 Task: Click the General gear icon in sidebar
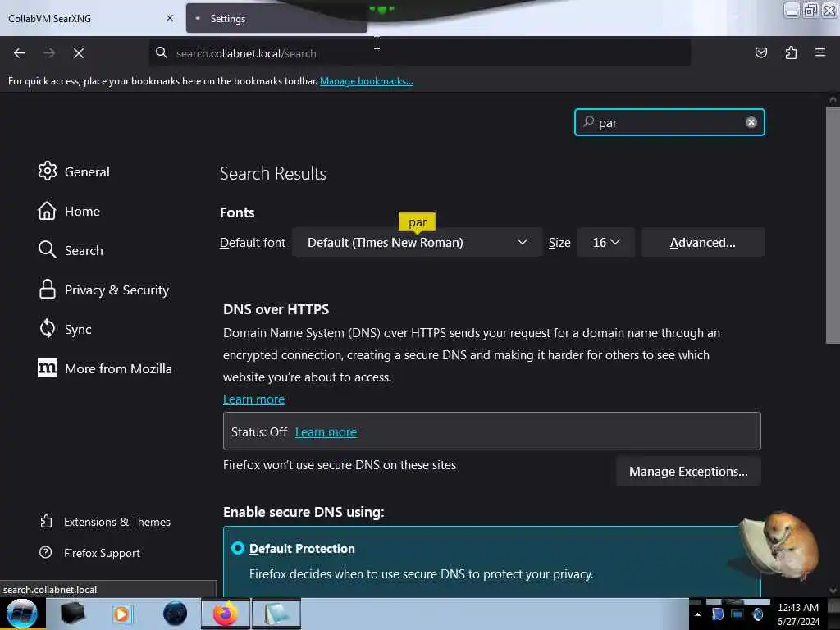47,171
